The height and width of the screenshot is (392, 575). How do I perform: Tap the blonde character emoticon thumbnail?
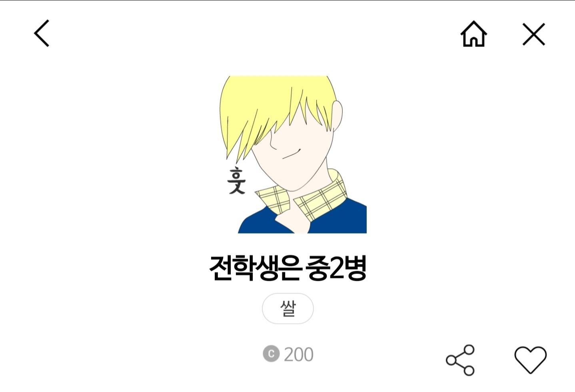tap(293, 154)
